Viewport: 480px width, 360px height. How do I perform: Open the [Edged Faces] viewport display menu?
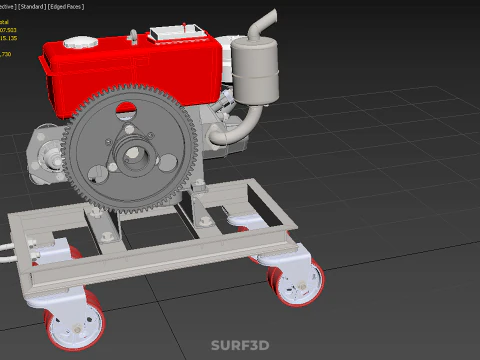(66, 7)
